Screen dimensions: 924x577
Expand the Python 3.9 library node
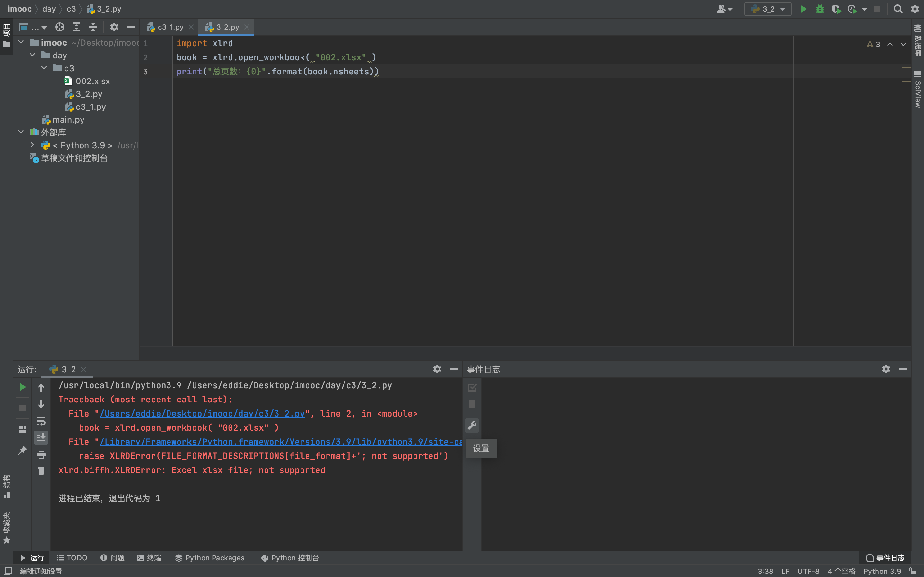[x=32, y=145]
